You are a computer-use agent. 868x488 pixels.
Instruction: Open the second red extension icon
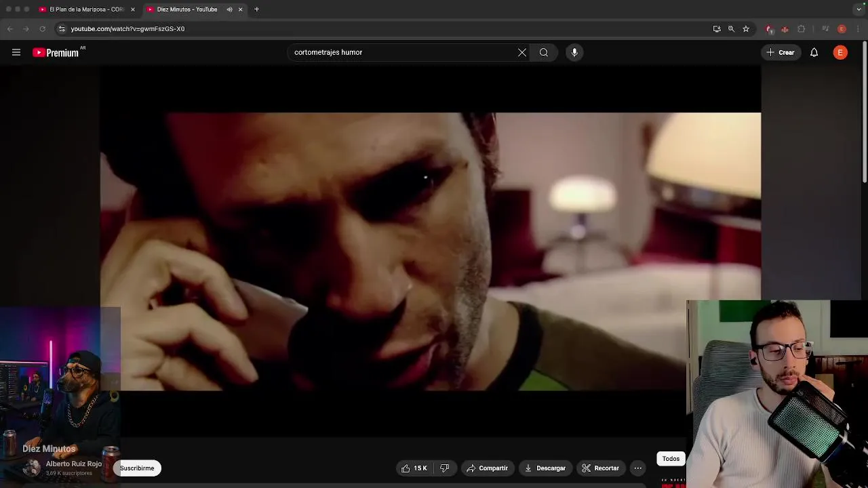point(785,28)
